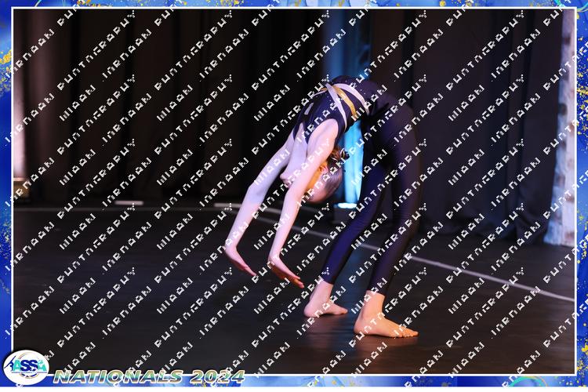Open the dancer backbend stage photo
This screenshot has height=392, width=588.
pos(294,191)
